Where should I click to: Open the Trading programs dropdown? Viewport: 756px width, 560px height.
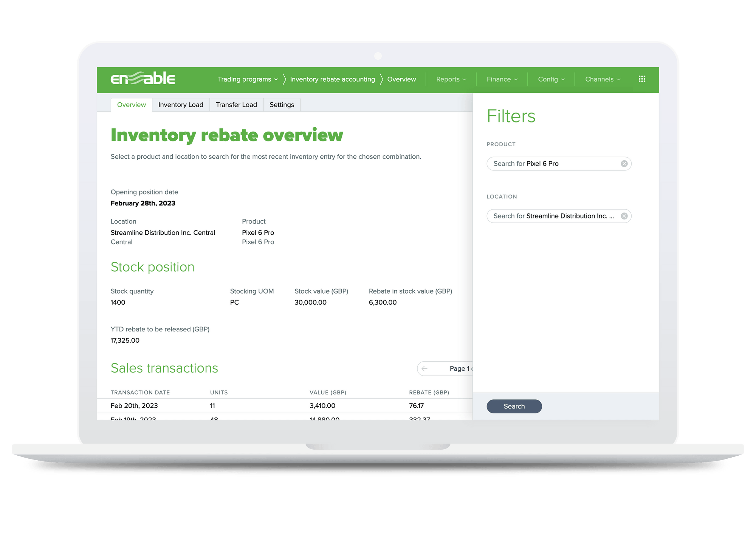(x=246, y=79)
